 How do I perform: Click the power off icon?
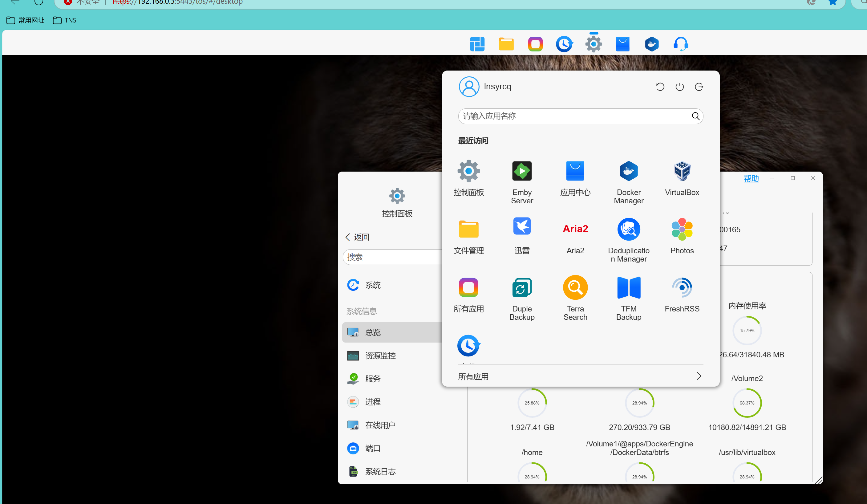[x=679, y=87]
